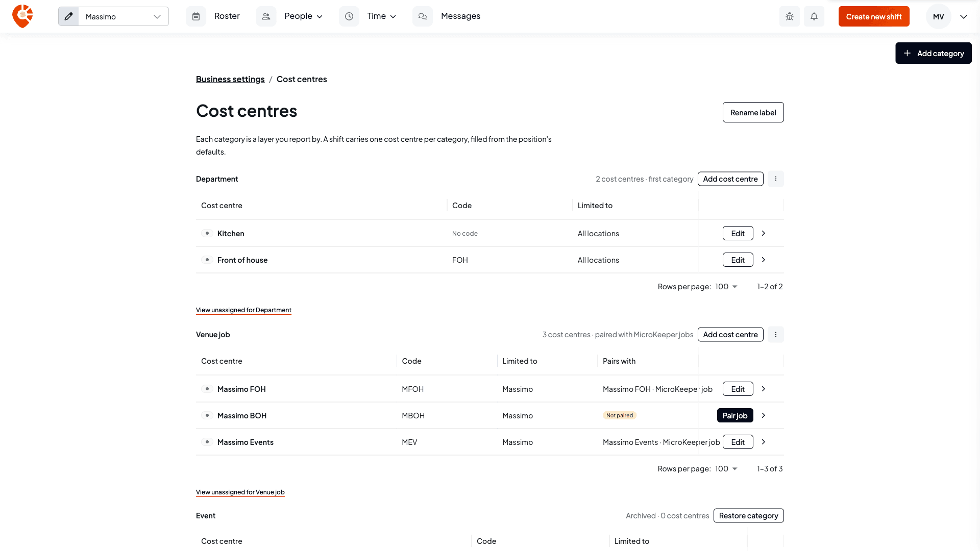Click the Messages chat bubble icon

pyautogui.click(x=423, y=16)
